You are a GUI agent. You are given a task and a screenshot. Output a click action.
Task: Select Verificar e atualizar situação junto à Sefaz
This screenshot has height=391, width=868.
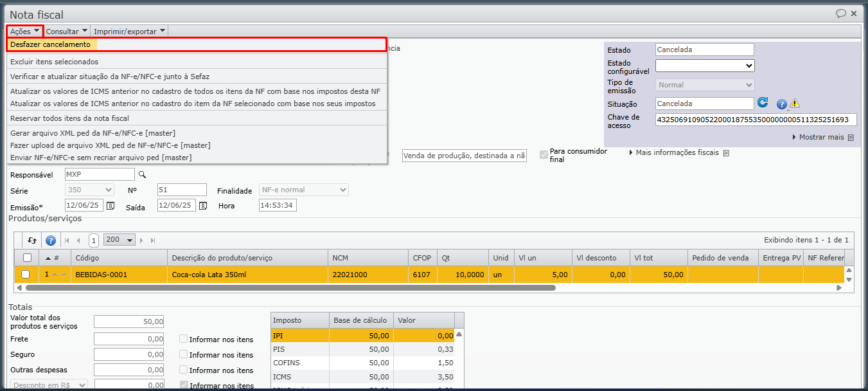[197, 77]
